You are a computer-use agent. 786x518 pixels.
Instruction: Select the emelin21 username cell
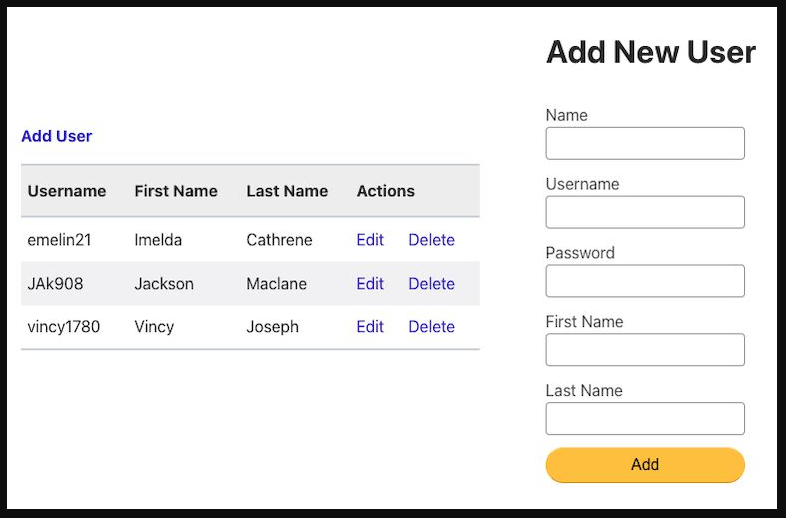(59, 240)
